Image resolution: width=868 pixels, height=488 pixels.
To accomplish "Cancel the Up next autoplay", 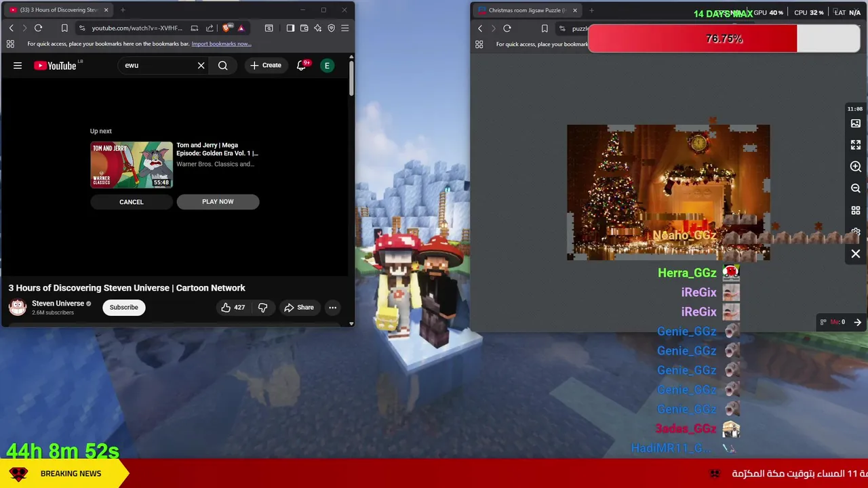I will pos(132,202).
